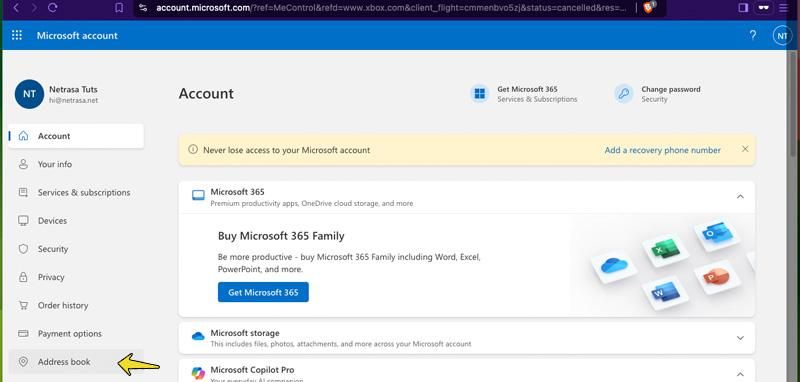Click the Microsoft account header title
The image size is (800, 382).
point(77,35)
